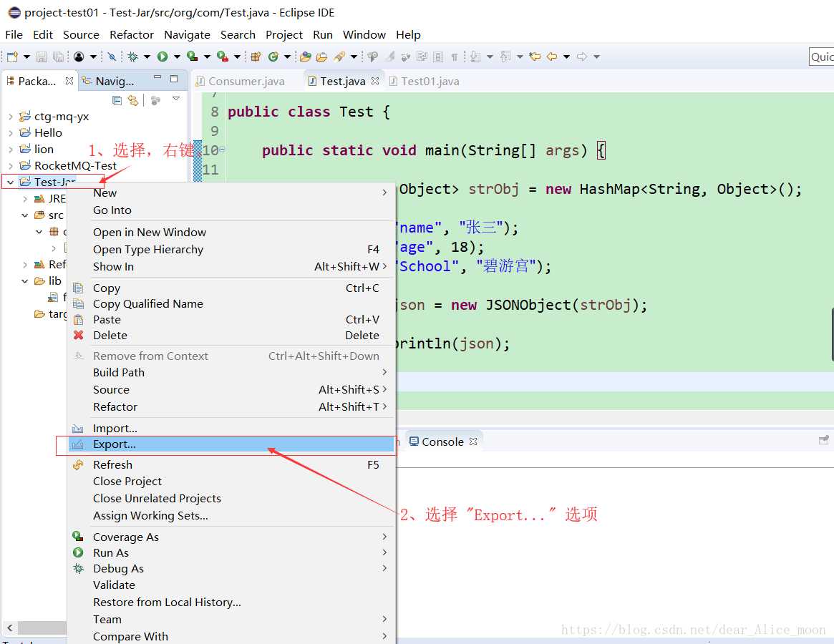The image size is (834, 644).
Task: Open the Window menu
Action: tap(364, 34)
